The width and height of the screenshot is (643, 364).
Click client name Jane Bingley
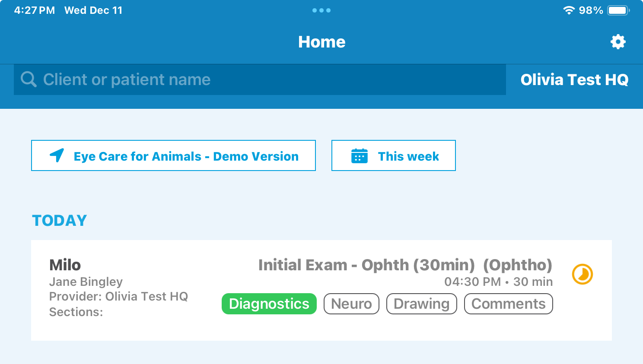86,282
